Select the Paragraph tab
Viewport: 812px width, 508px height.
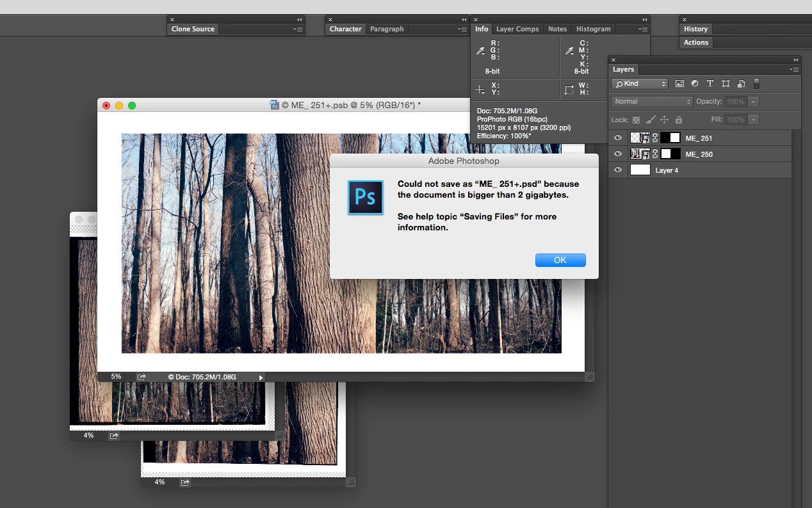[387, 29]
